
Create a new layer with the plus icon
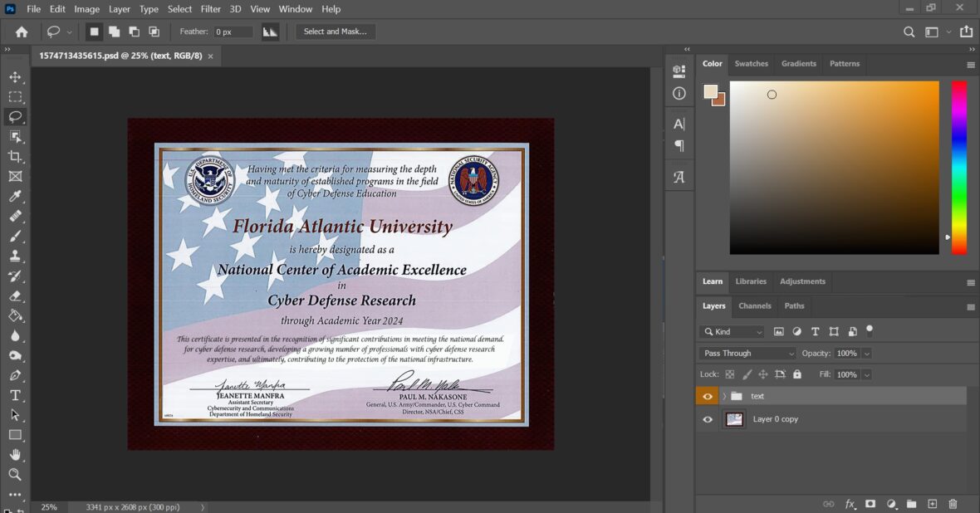931,504
